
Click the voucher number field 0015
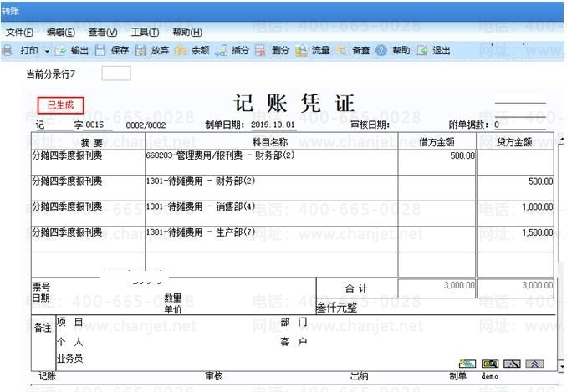click(94, 125)
